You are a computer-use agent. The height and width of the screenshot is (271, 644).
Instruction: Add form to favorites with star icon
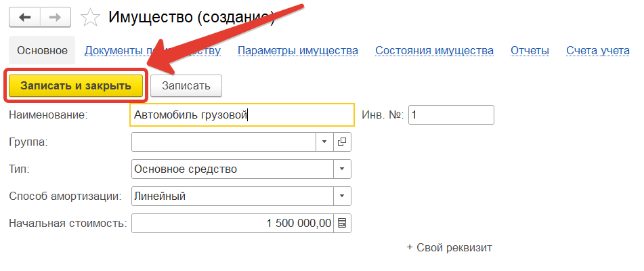[89, 17]
